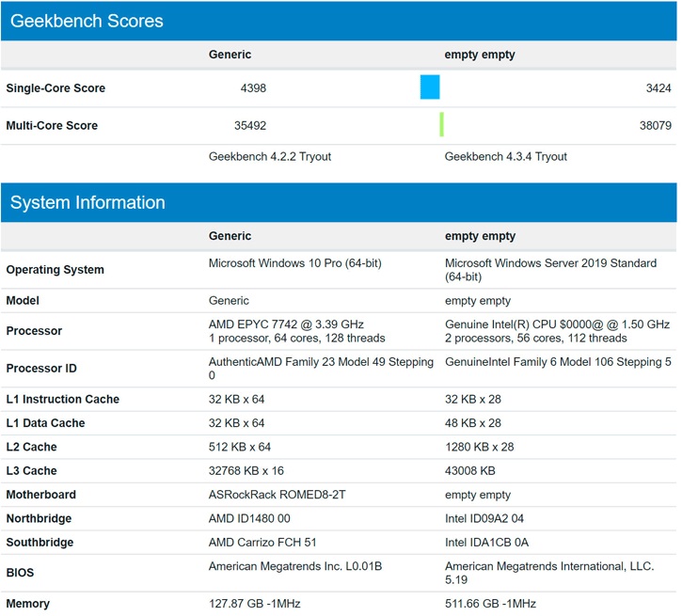Click the green Multi-Core Score comparison bar
Screen dimensions: 682x616
point(441,125)
